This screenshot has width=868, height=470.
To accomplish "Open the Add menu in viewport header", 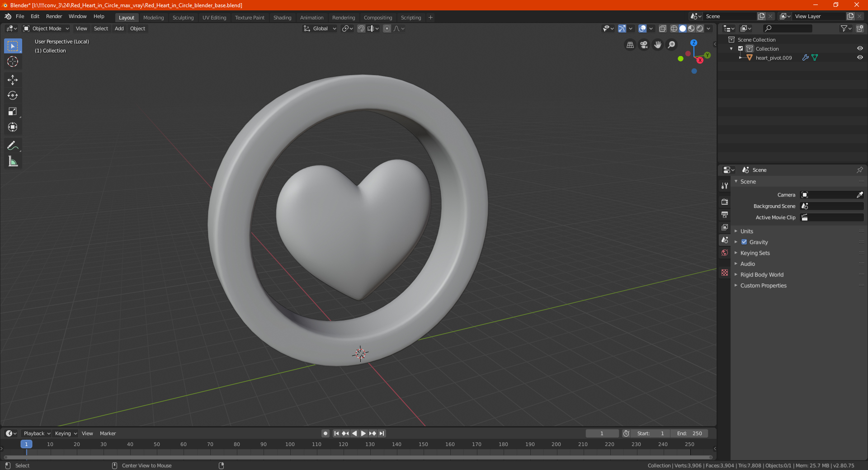I will (x=119, y=28).
